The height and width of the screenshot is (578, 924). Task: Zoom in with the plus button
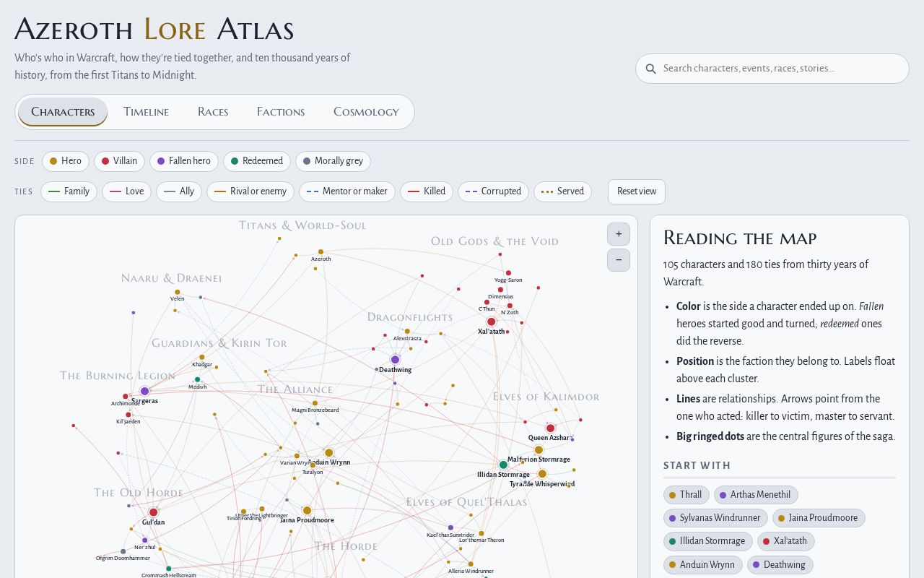(619, 234)
